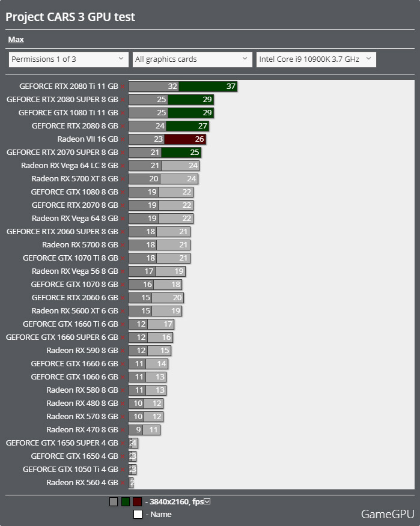Click red x beside Radeon RX 560 4 GB

(x=123, y=483)
